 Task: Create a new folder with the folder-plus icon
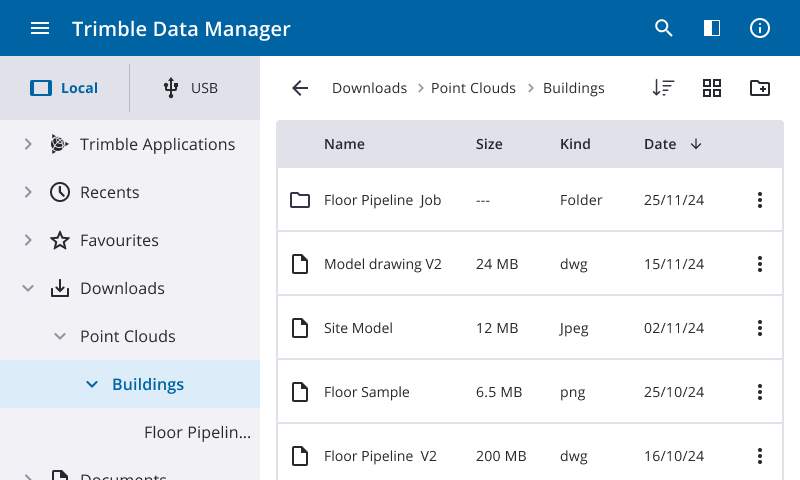760,88
